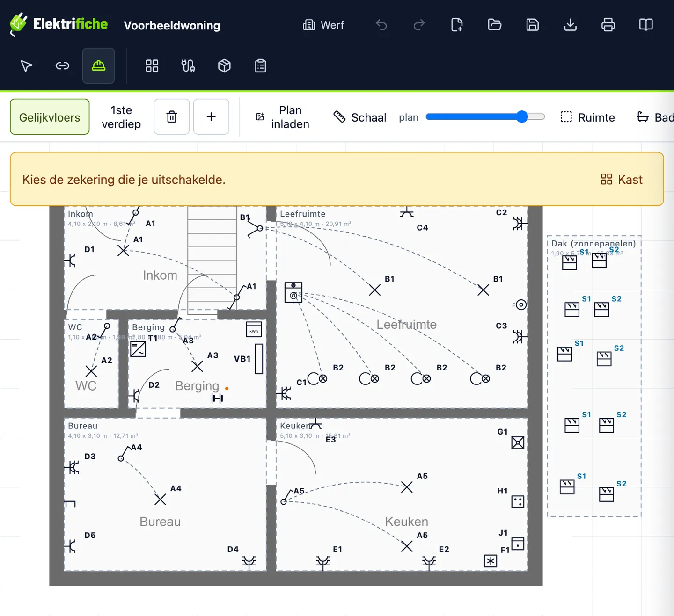Open the grid panel view icon
Screen dimensions: 674x616
[152, 66]
